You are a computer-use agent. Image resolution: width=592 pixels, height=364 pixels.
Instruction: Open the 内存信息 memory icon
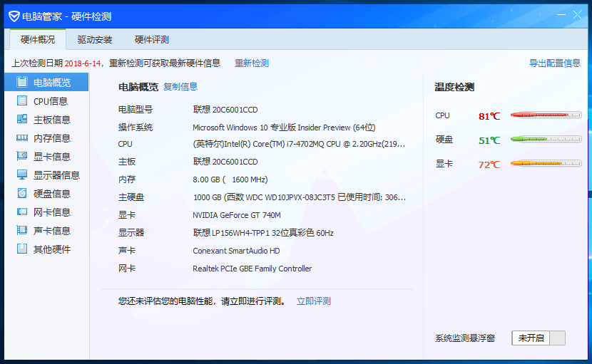pyautogui.click(x=22, y=137)
